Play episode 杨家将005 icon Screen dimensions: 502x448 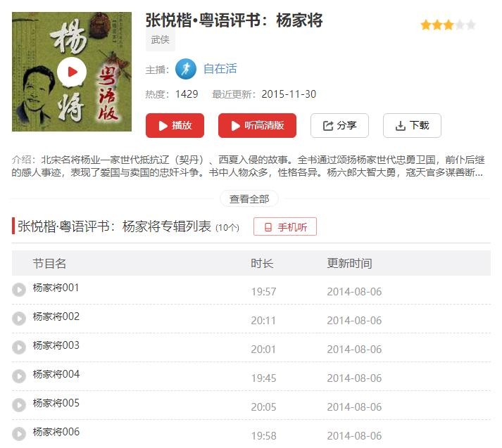[19, 405]
